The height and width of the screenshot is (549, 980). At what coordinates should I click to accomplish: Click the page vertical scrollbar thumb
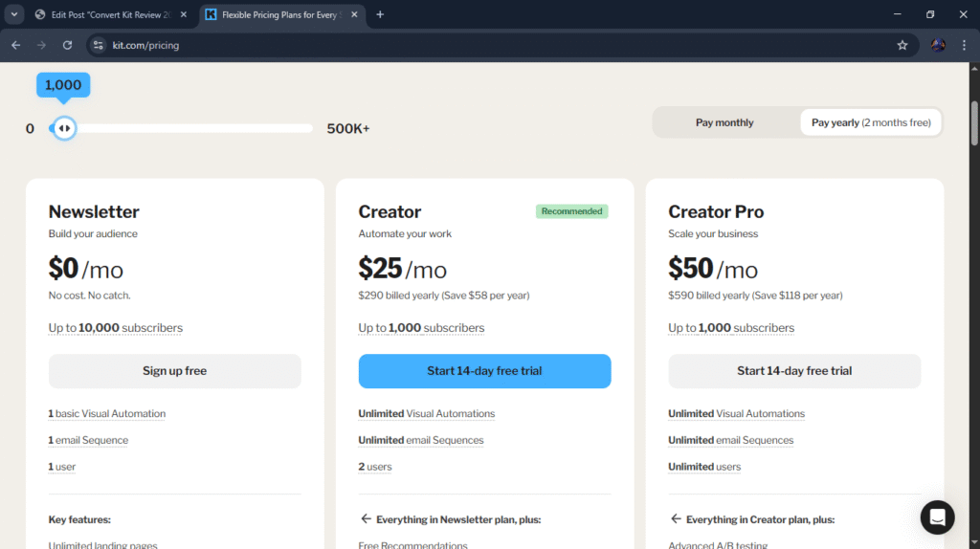(973, 122)
